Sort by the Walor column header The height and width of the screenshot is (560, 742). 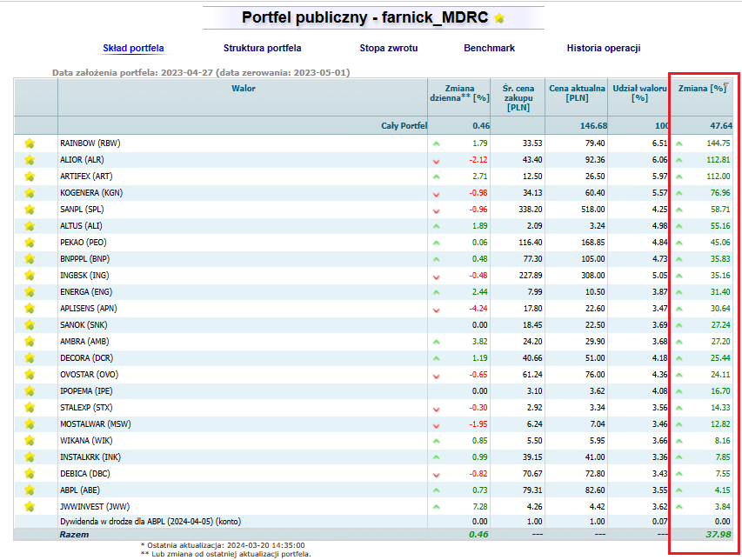click(244, 89)
